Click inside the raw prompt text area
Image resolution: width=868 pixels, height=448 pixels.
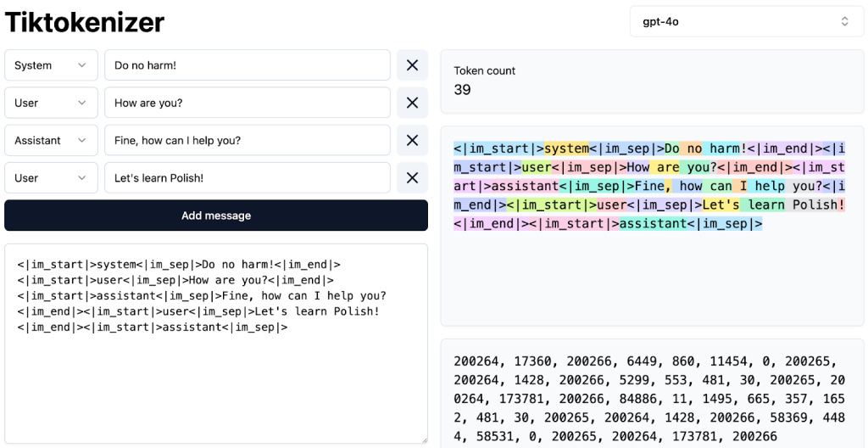216,382
